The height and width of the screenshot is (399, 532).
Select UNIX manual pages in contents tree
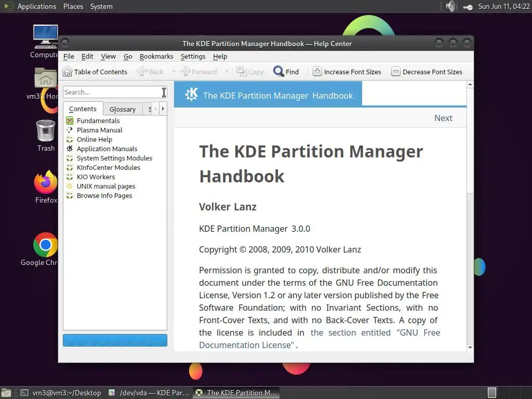point(106,187)
